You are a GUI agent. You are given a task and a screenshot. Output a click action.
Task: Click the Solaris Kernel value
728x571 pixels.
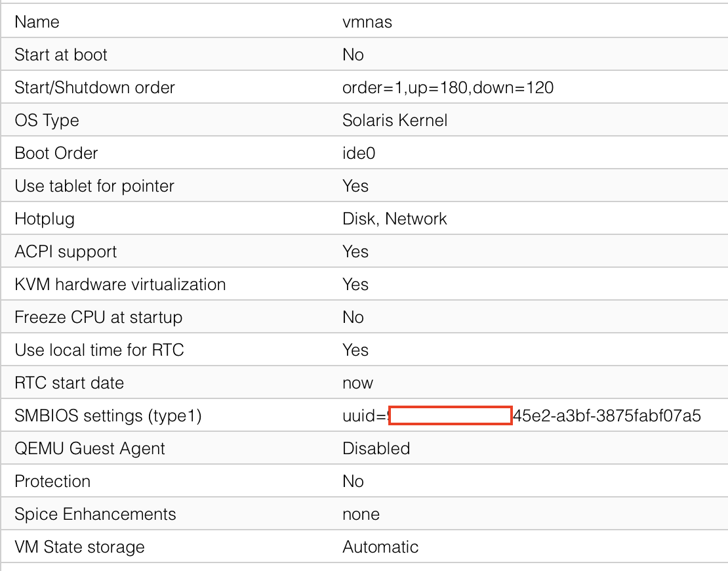tap(395, 120)
